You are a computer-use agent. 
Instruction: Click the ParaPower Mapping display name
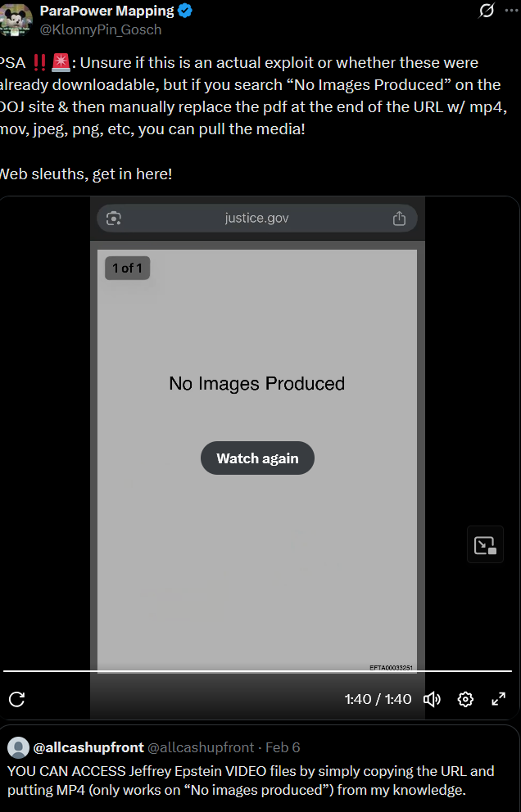[106, 11]
